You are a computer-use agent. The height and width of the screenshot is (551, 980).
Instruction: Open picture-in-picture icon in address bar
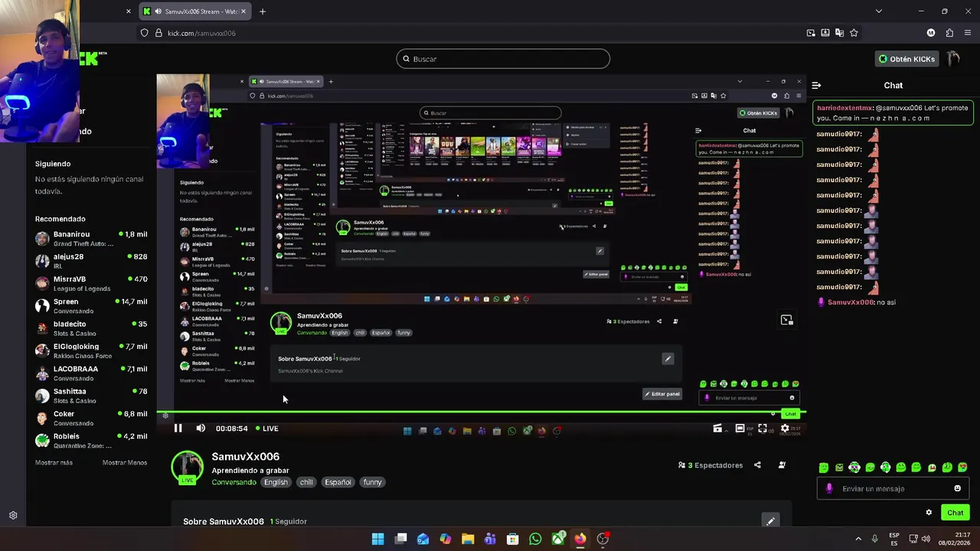point(811,33)
